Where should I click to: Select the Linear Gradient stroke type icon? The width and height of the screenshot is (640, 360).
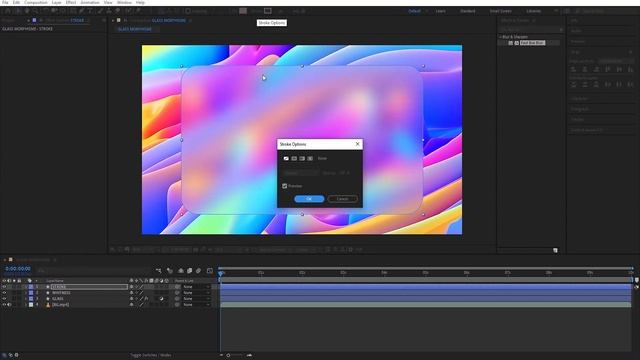tap(302, 158)
